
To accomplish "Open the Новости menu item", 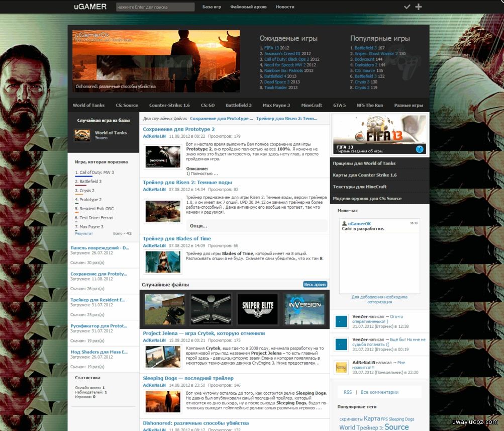I will pyautogui.click(x=285, y=7).
